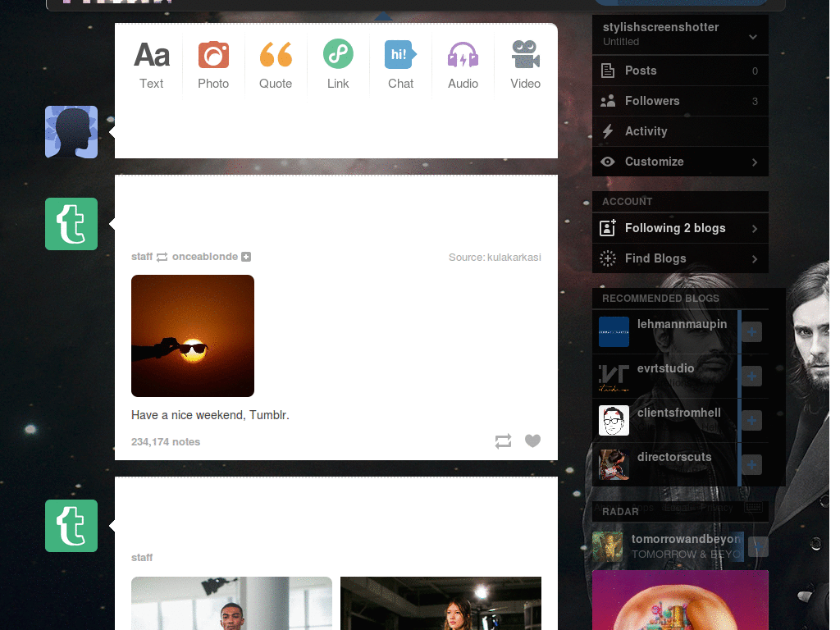840x630 pixels.
Task: Follow lehmannmaupin with plus button
Action: click(x=751, y=331)
